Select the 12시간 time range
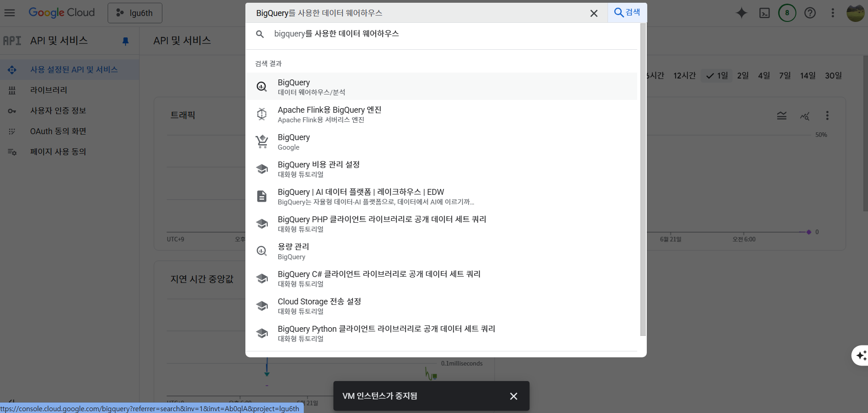 pos(685,75)
